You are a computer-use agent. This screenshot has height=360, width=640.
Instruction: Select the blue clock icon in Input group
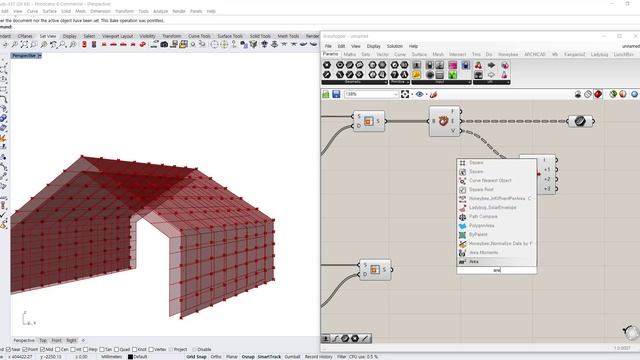465,65
